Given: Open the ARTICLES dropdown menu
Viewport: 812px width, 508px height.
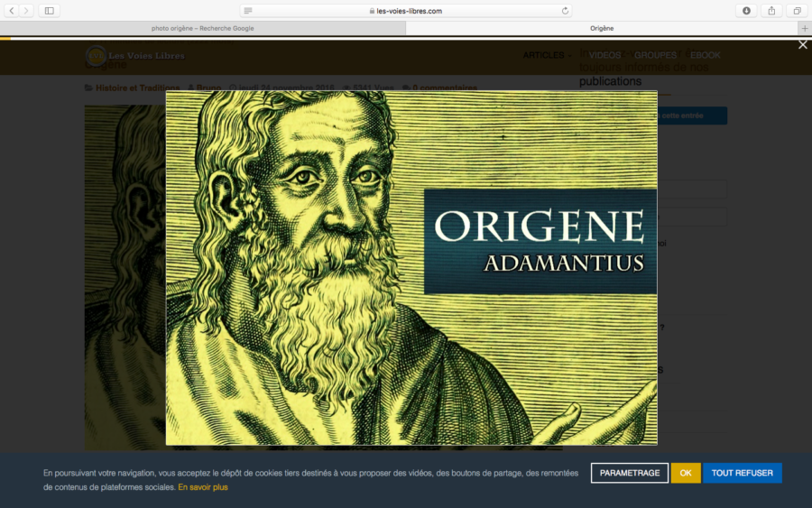Looking at the screenshot, I should [x=547, y=55].
